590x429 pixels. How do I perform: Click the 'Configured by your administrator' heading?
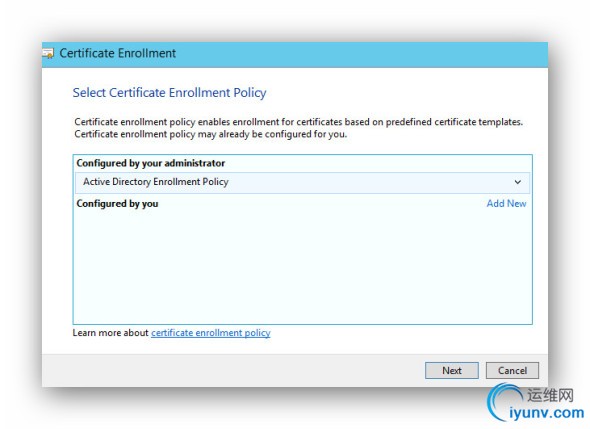[x=151, y=163]
